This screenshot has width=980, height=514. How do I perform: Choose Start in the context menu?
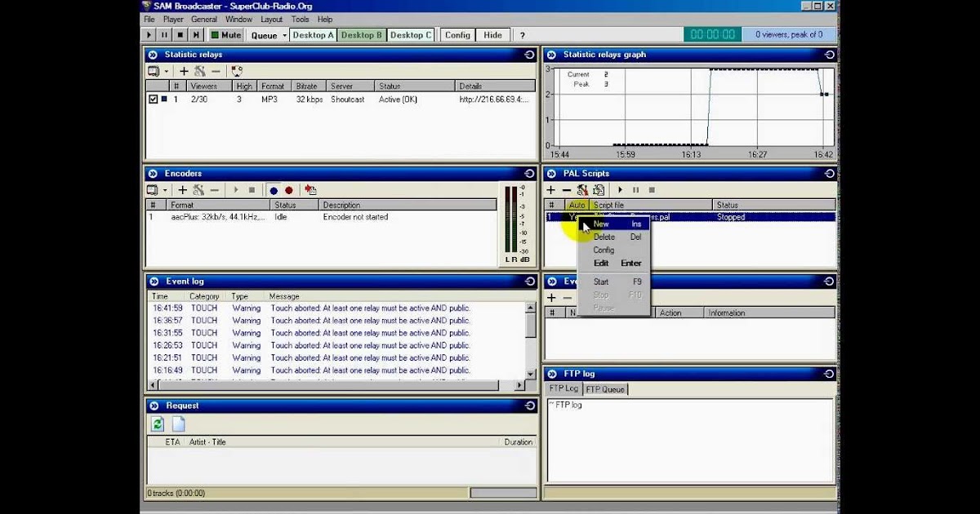614,281
